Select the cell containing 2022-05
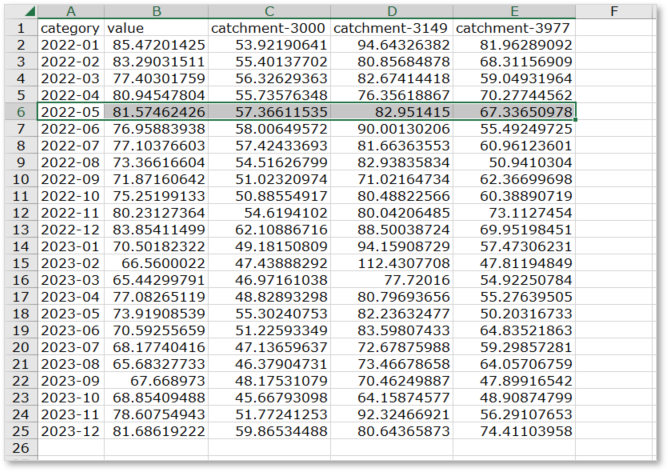Screen dimensions: 668x472 click(69, 112)
